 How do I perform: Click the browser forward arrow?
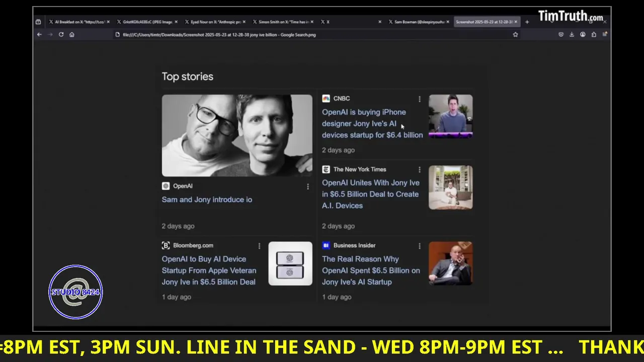coord(50,35)
